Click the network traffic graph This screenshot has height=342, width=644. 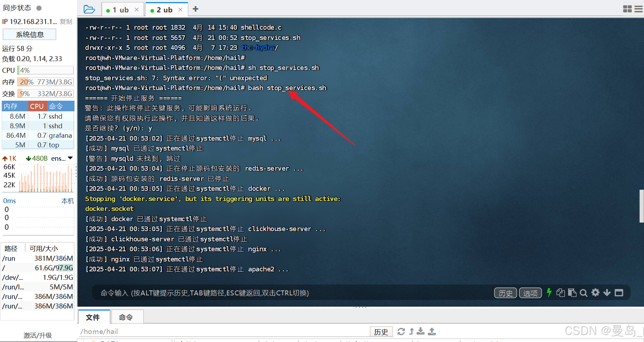click(x=46, y=177)
